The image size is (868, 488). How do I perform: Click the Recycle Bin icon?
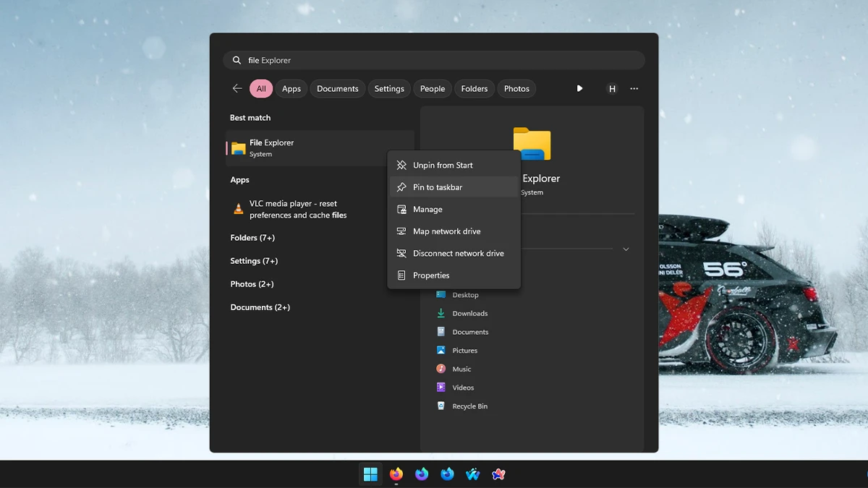tap(441, 406)
